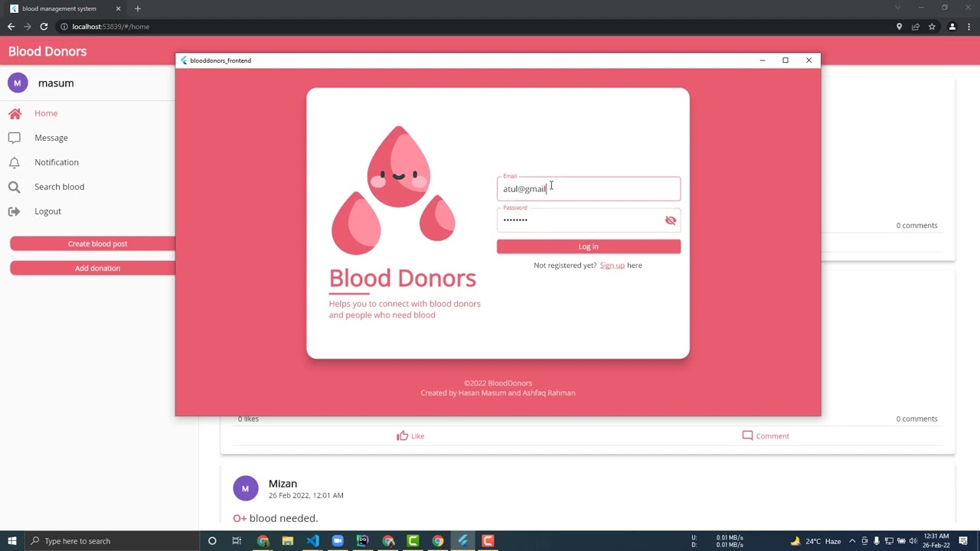
Task: Click the Log in button
Action: [588, 246]
